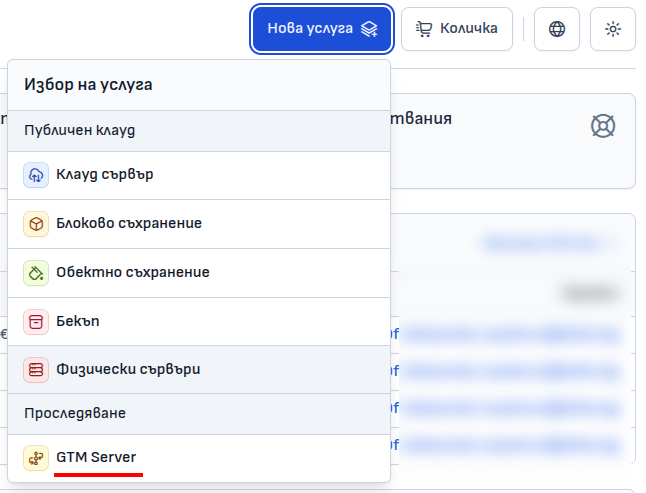Viewport: 646px width, 493px height.
Task: Open the Количка cart button
Action: point(457,29)
